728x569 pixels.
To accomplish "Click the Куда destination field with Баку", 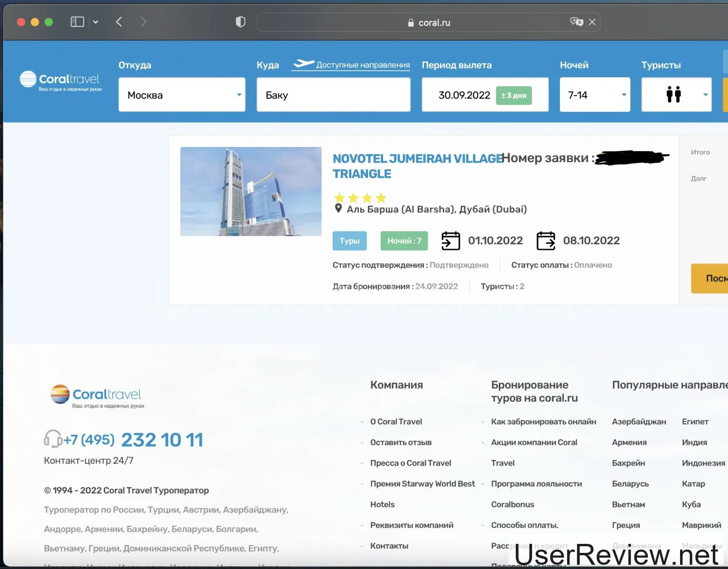I will 333,95.
